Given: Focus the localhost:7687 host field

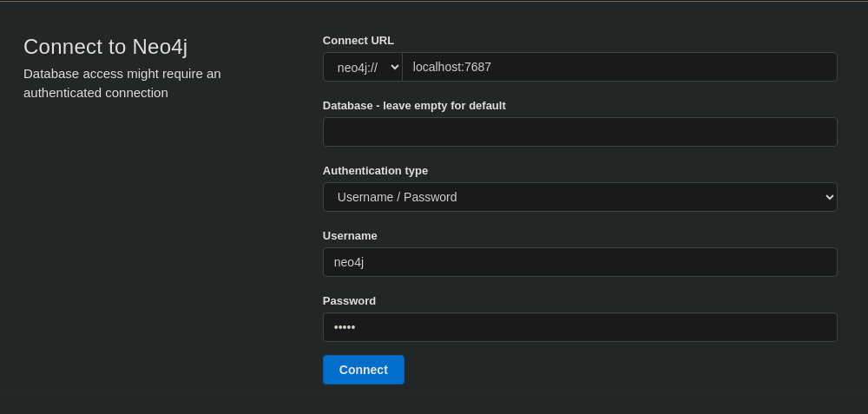Looking at the screenshot, I should (619, 67).
